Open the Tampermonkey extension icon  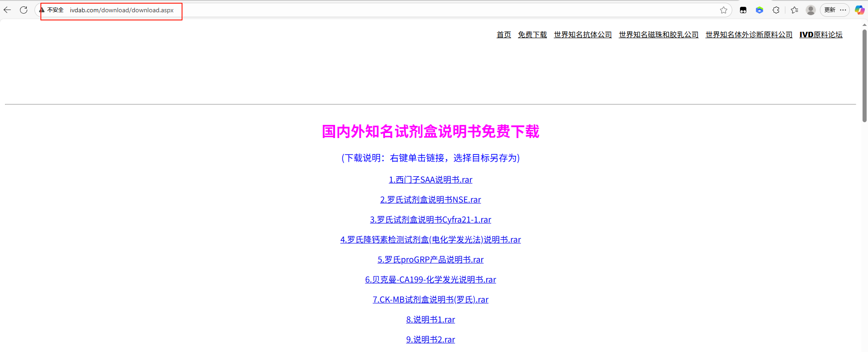743,10
